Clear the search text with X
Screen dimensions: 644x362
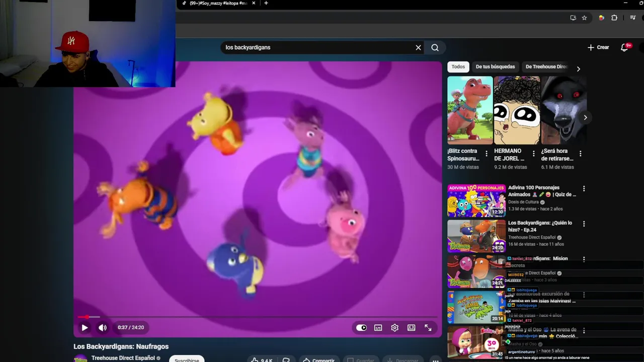click(x=418, y=47)
